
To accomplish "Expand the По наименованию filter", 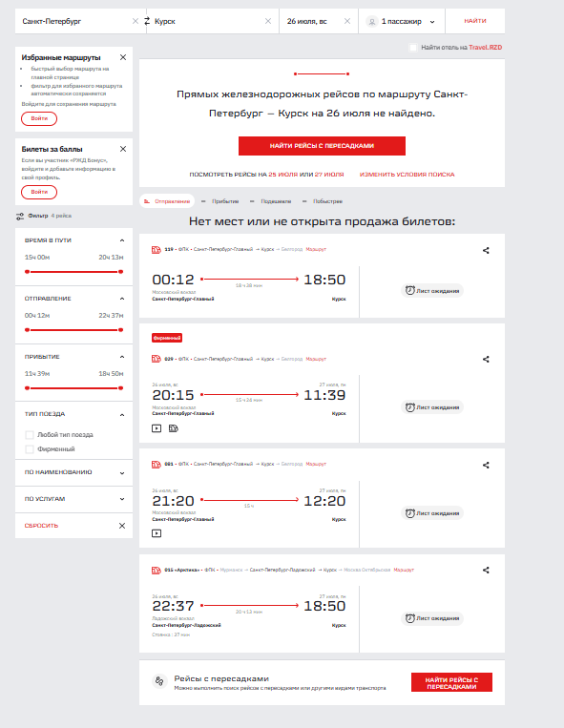I will click(x=73, y=472).
